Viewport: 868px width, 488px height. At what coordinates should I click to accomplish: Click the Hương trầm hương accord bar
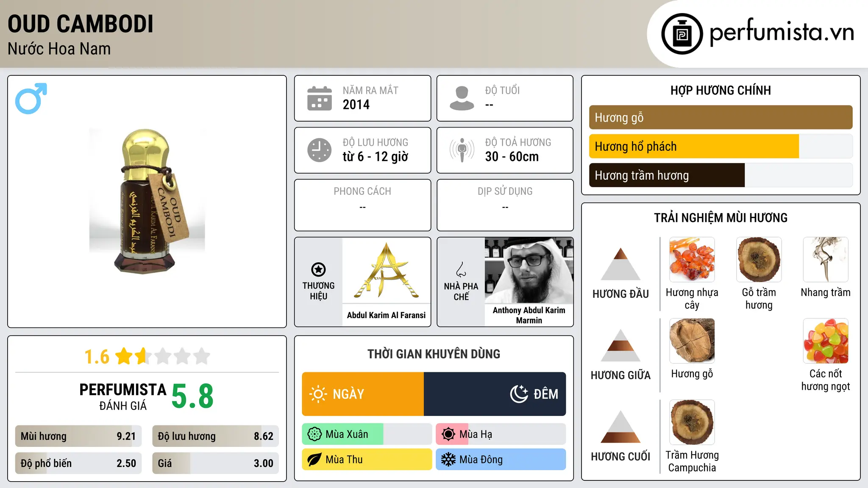pos(721,175)
